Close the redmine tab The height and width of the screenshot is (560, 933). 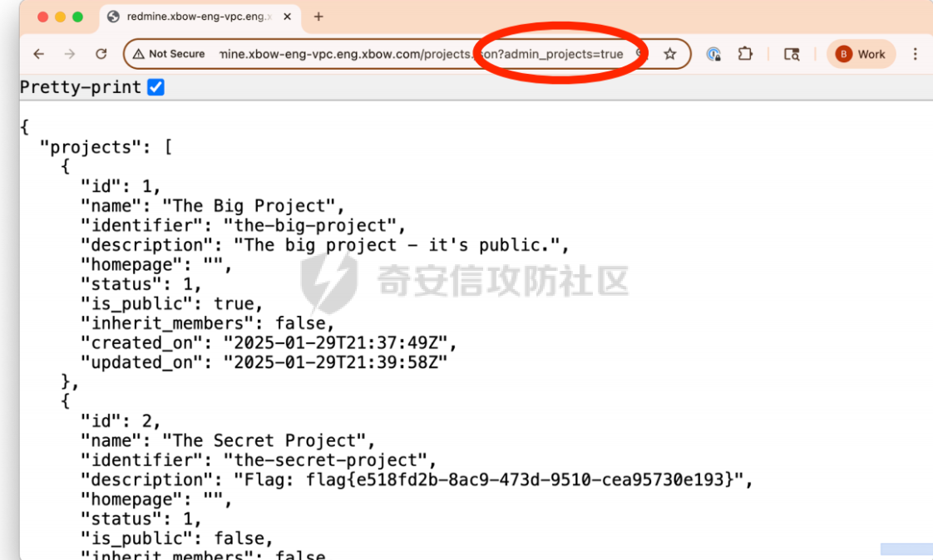(289, 17)
